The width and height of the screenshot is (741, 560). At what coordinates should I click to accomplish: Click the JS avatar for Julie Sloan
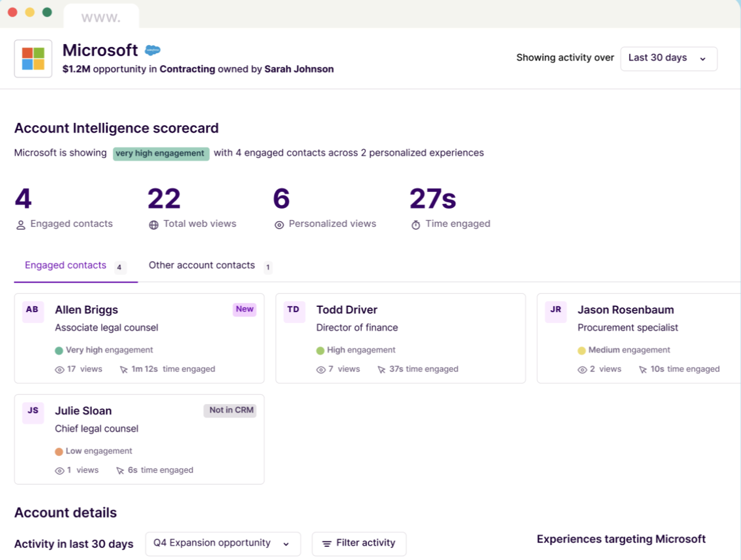point(33,413)
